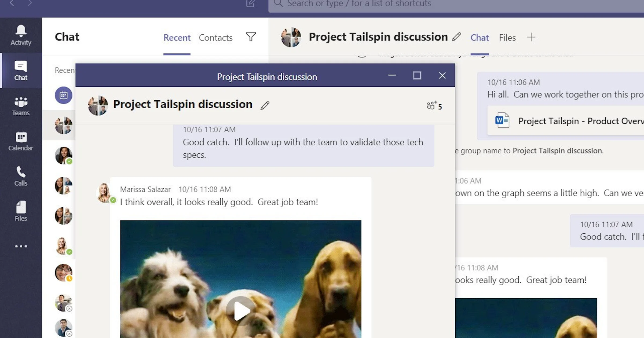Close the popped-out Project Tailspin window
This screenshot has height=338, width=644.
442,75
